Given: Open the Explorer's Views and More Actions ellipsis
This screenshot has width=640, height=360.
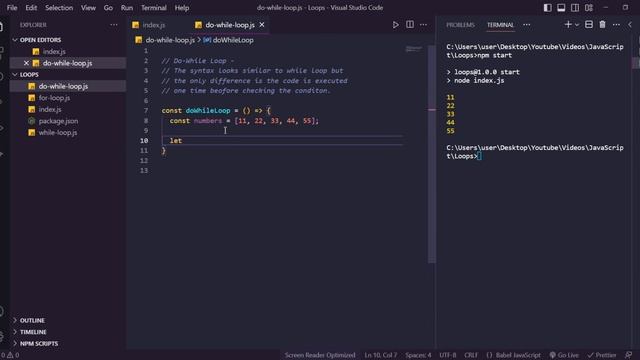Looking at the screenshot, I should tap(114, 25).
